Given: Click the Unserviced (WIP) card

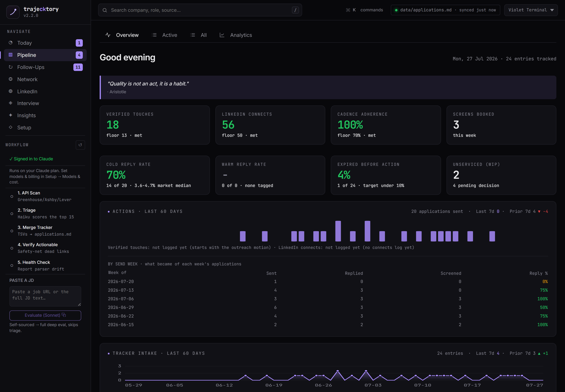Looking at the screenshot, I should pyautogui.click(x=501, y=175).
